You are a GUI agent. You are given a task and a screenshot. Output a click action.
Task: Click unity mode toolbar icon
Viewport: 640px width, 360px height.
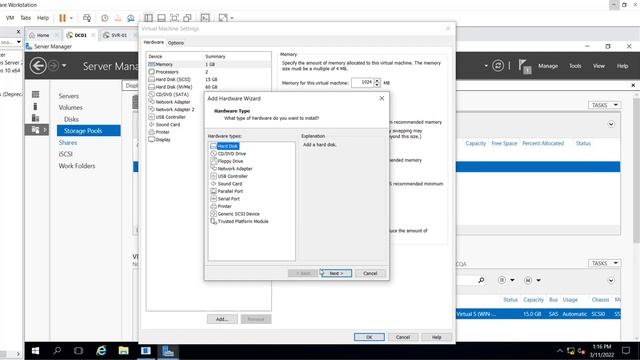[187, 18]
